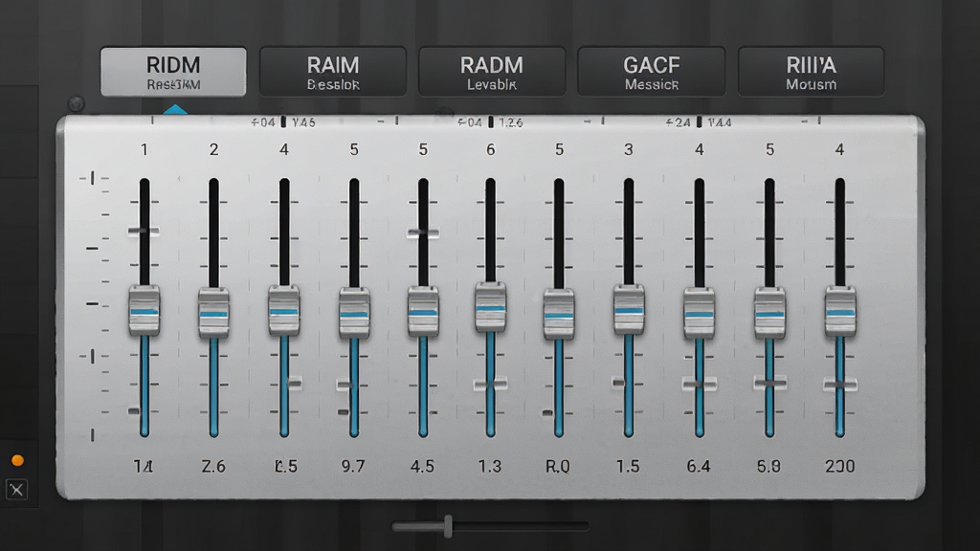The height and width of the screenshot is (551, 980).
Task: Grab the fader handle above value 4.5
Action: (x=423, y=312)
